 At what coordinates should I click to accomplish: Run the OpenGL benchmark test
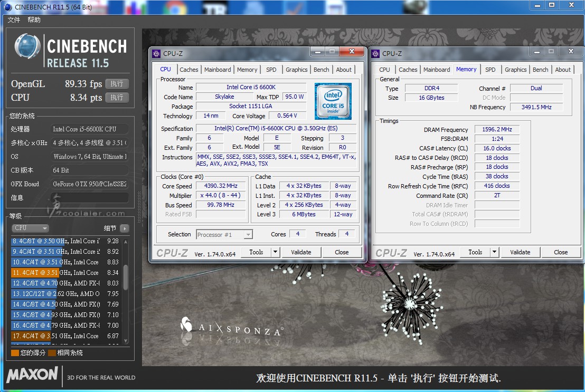(x=117, y=83)
